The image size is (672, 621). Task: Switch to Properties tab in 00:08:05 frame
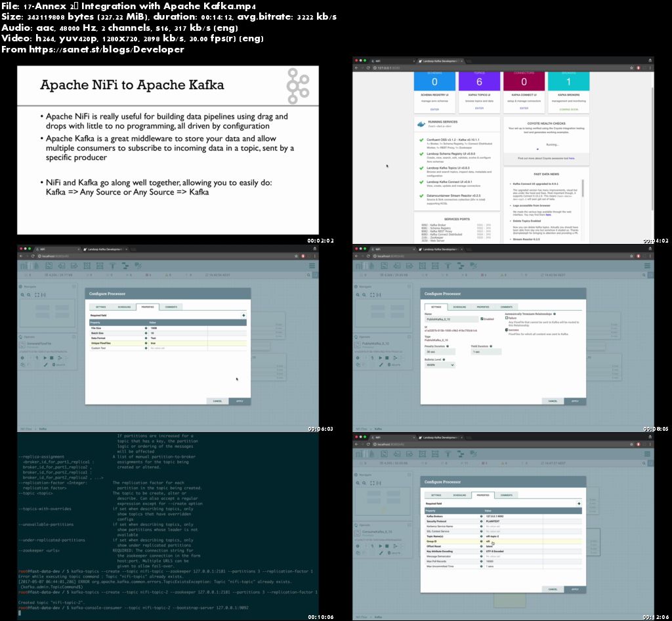tap(483, 307)
